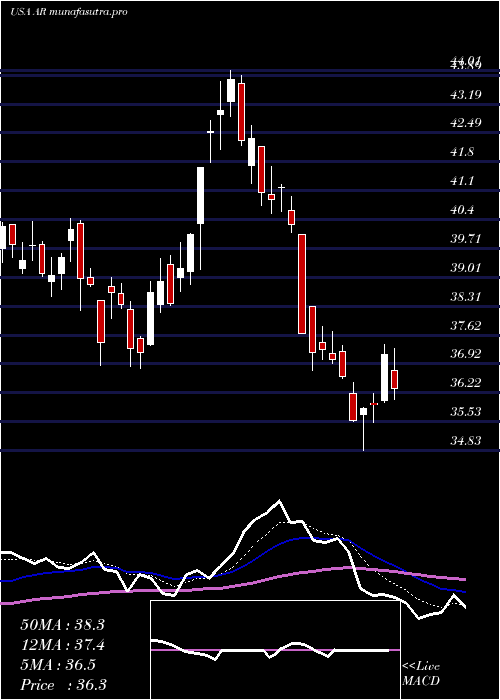Click the 5MA : 36.5 label
Screen dimensions: 500x700
pyautogui.click(x=58, y=665)
